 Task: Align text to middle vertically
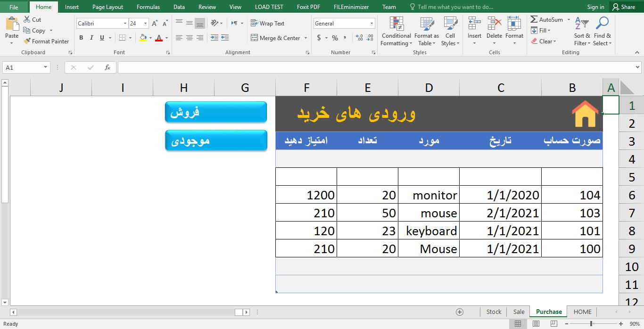point(189,23)
